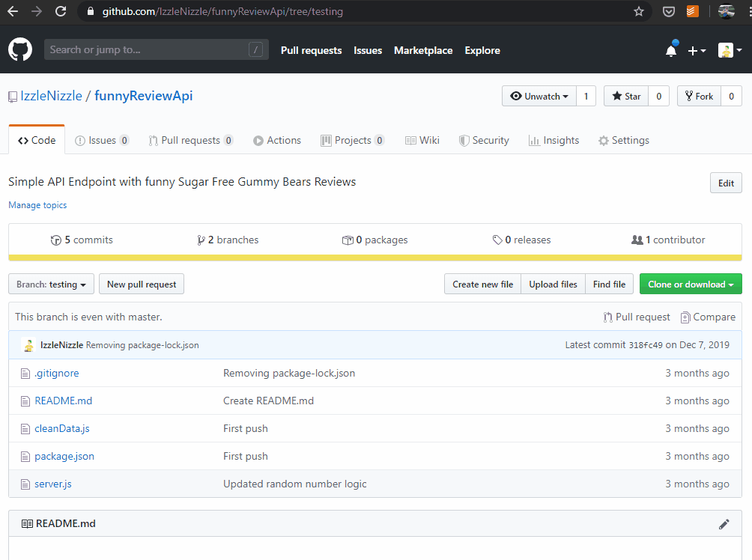Image resolution: width=752 pixels, height=560 pixels.
Task: Reload the page in the browser
Action: click(61, 11)
